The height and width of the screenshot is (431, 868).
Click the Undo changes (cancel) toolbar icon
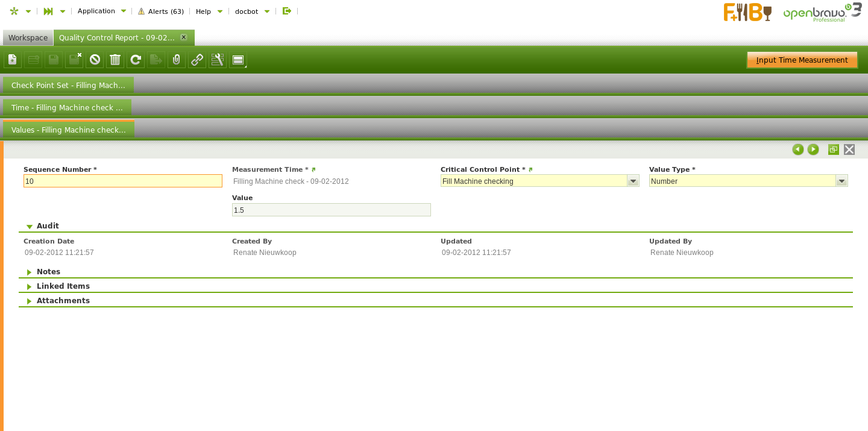(95, 60)
